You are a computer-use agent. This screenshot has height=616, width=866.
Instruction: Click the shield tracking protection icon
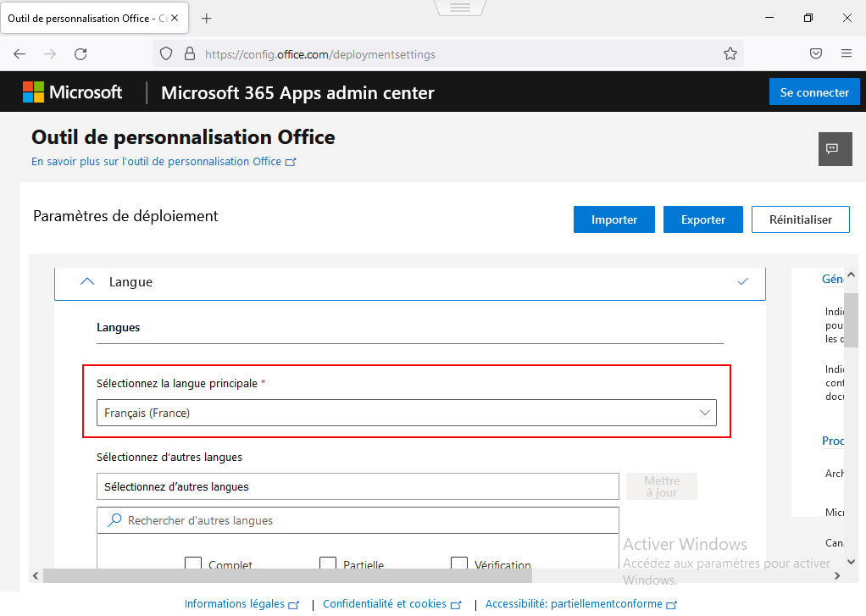click(x=166, y=53)
